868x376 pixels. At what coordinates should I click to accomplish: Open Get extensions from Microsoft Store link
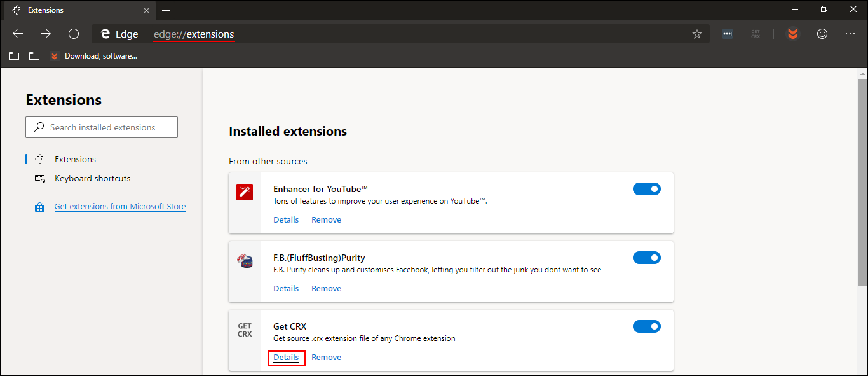pos(120,207)
